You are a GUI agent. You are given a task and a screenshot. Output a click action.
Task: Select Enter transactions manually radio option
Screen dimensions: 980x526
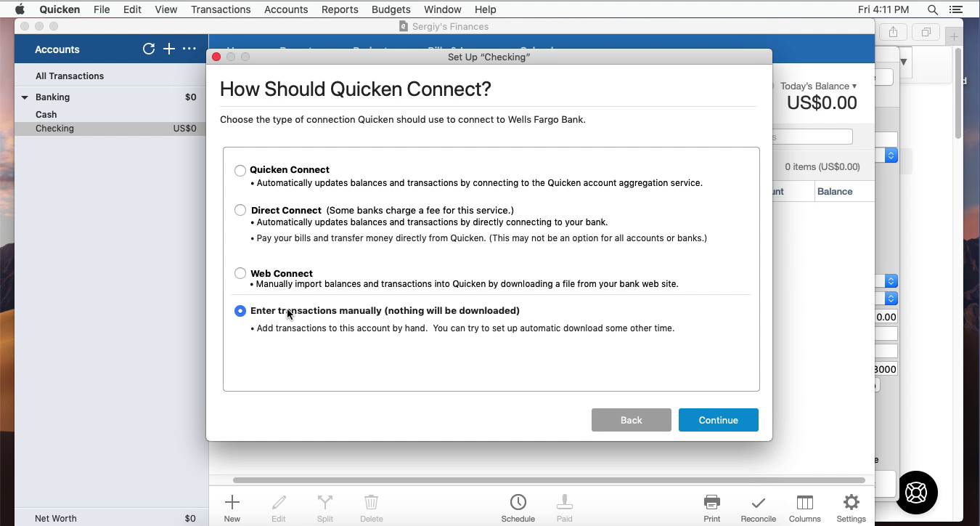(240, 311)
